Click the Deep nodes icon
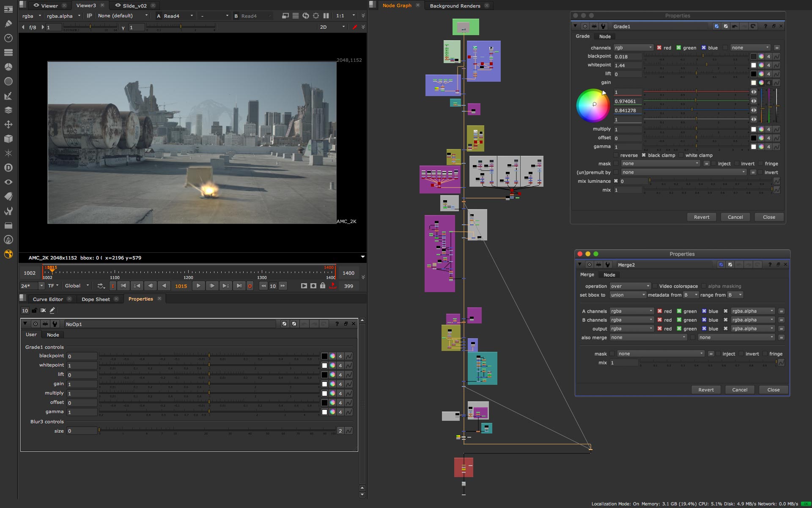The image size is (812, 508). coord(8,167)
